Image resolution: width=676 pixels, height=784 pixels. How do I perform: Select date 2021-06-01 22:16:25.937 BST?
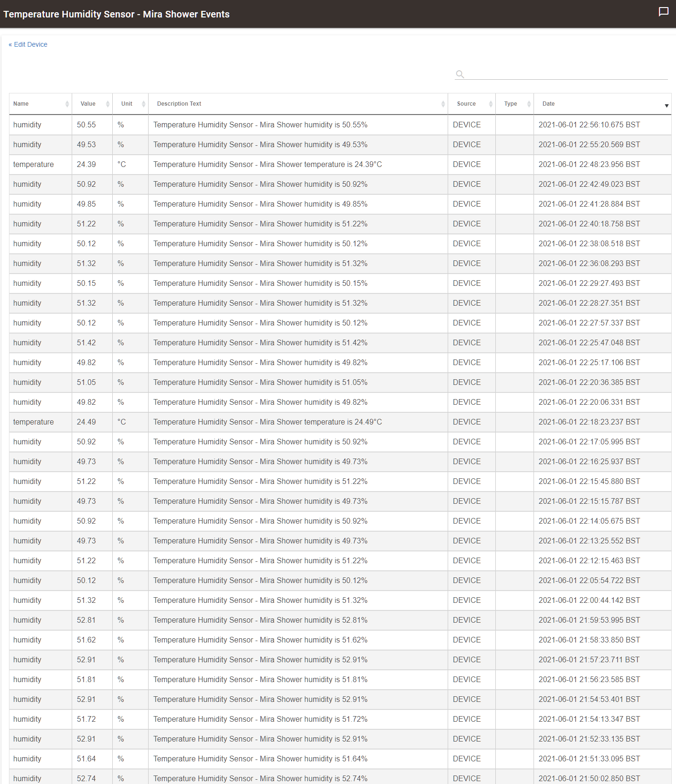click(x=589, y=462)
